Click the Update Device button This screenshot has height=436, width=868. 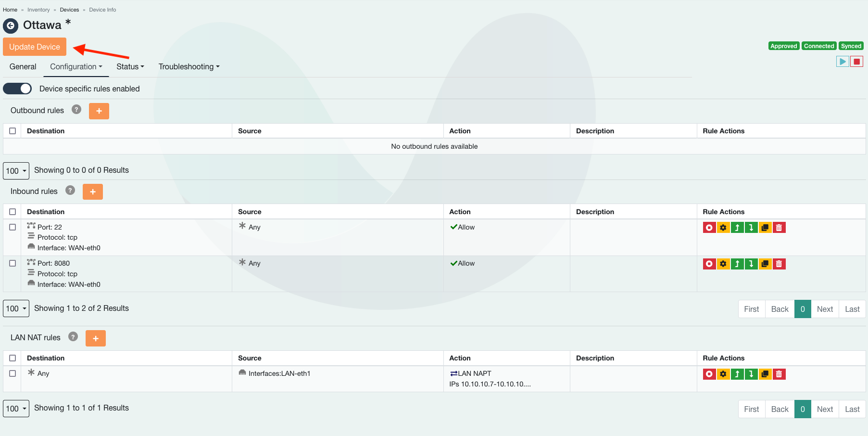(x=35, y=47)
